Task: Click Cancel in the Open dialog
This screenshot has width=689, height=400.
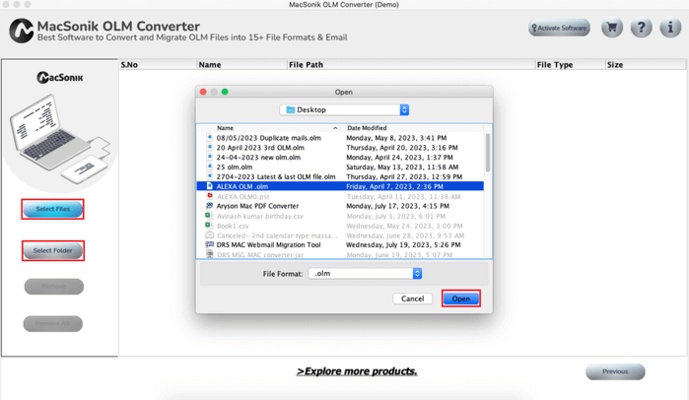Action: [x=412, y=298]
